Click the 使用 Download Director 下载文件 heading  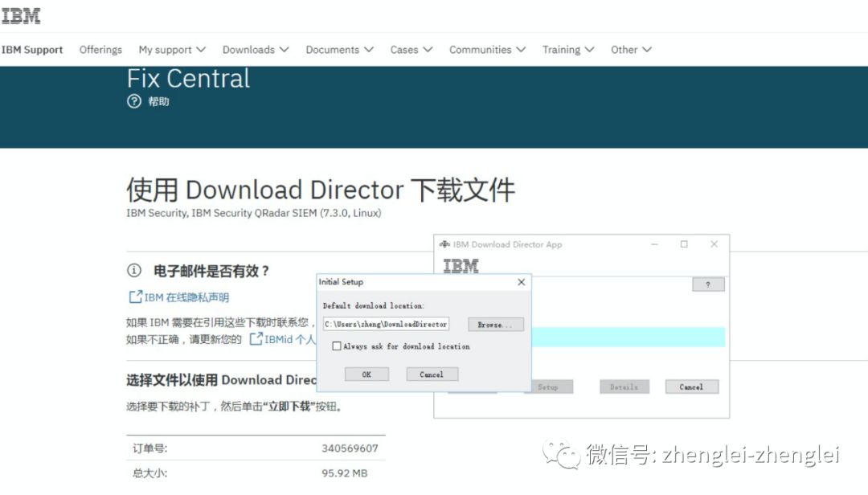click(x=321, y=190)
